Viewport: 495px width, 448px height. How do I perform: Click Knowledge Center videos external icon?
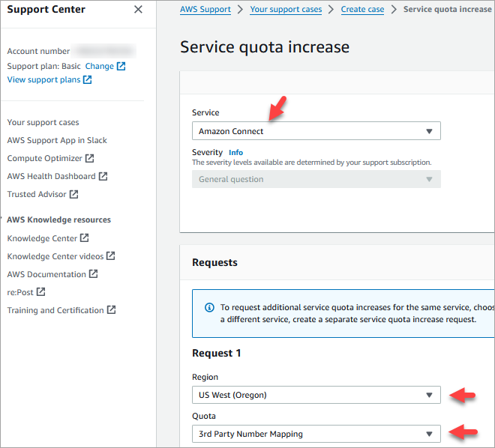[111, 256]
